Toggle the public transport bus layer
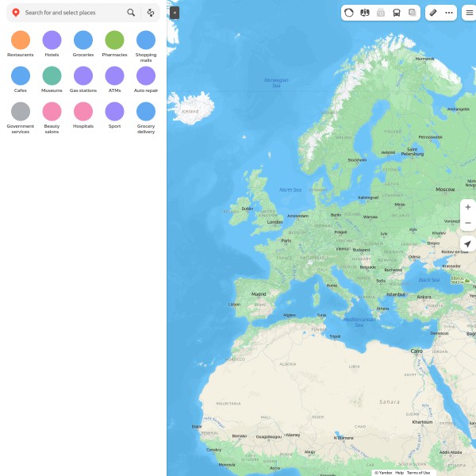The height and width of the screenshot is (476, 476). [397, 13]
